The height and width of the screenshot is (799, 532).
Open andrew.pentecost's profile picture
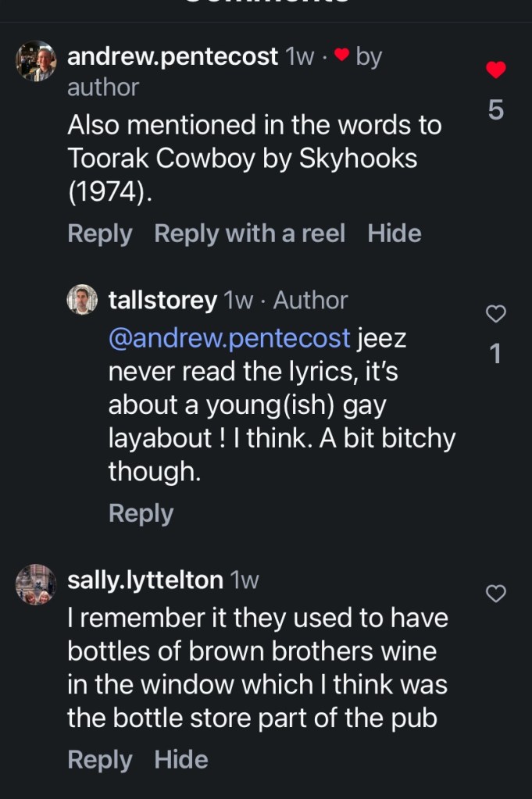pos(36,61)
